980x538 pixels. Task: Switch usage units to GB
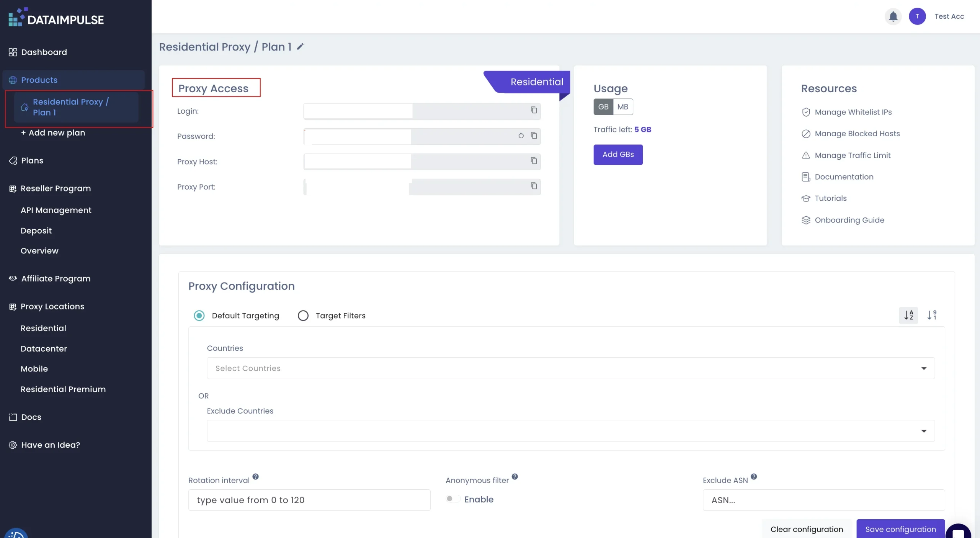(x=603, y=107)
